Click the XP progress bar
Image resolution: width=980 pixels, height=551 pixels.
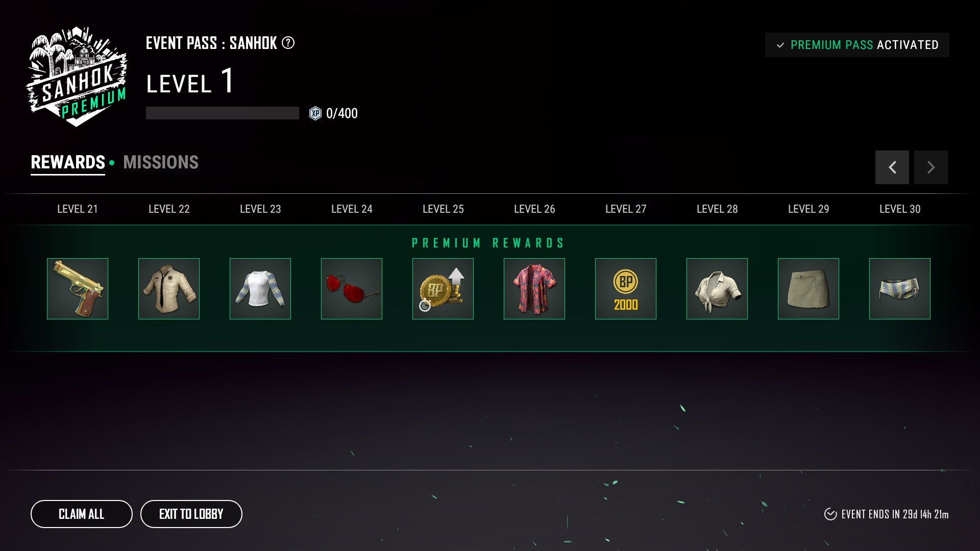point(223,113)
